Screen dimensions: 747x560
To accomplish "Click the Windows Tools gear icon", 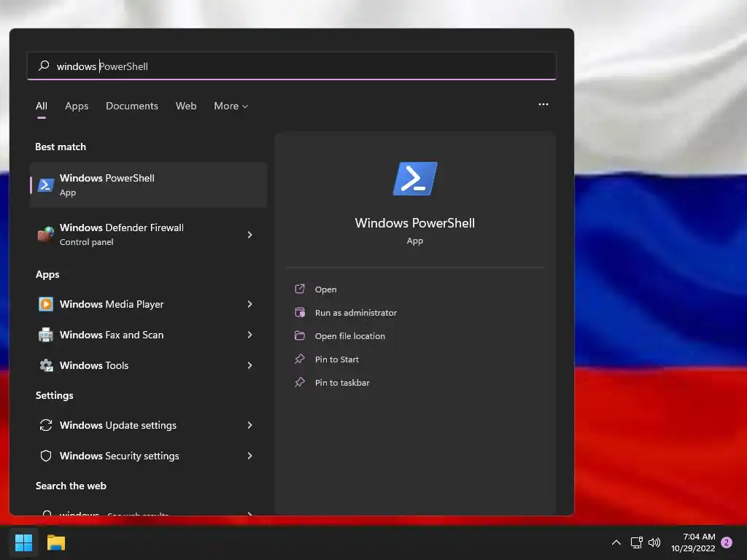I will click(46, 365).
